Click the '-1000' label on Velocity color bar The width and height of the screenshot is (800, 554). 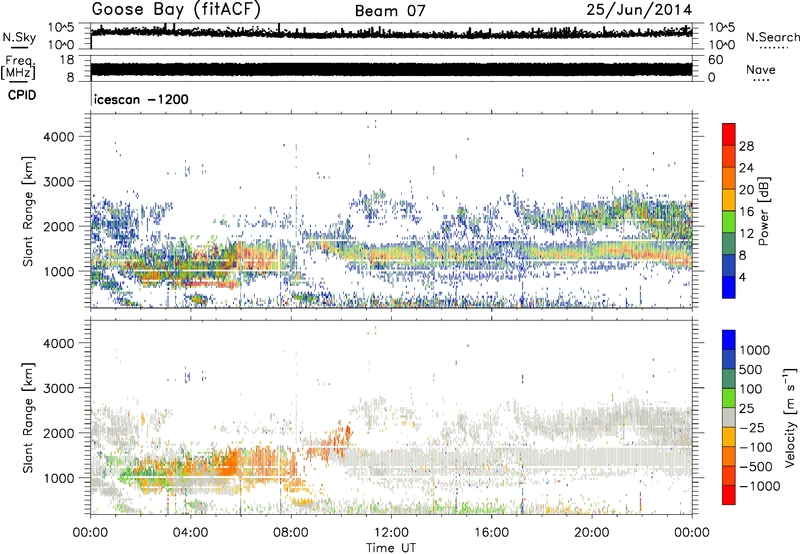click(760, 486)
